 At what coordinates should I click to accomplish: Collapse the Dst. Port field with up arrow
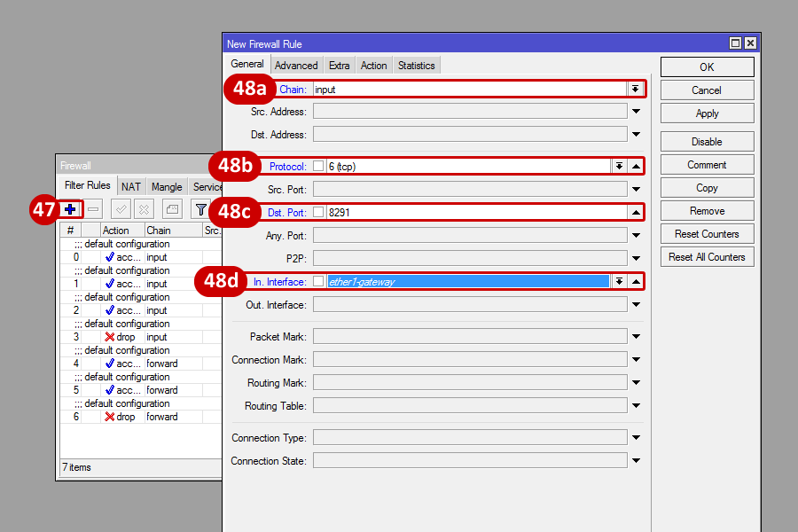point(636,212)
